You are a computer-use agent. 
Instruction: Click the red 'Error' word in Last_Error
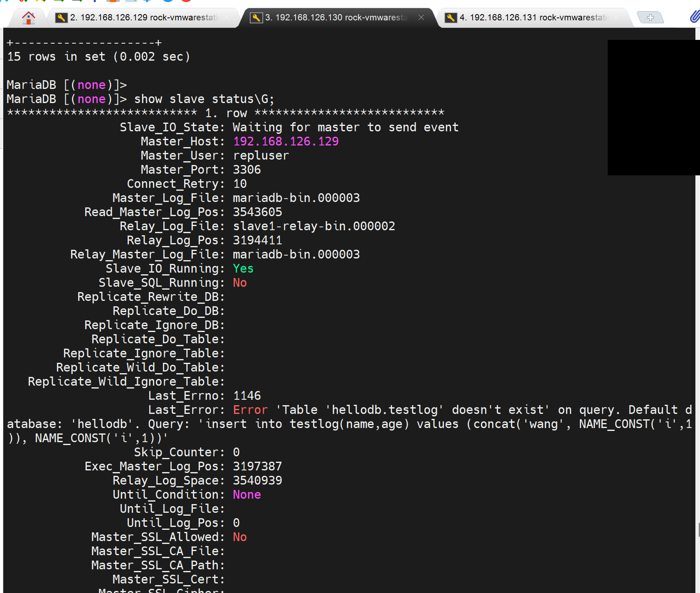point(250,410)
